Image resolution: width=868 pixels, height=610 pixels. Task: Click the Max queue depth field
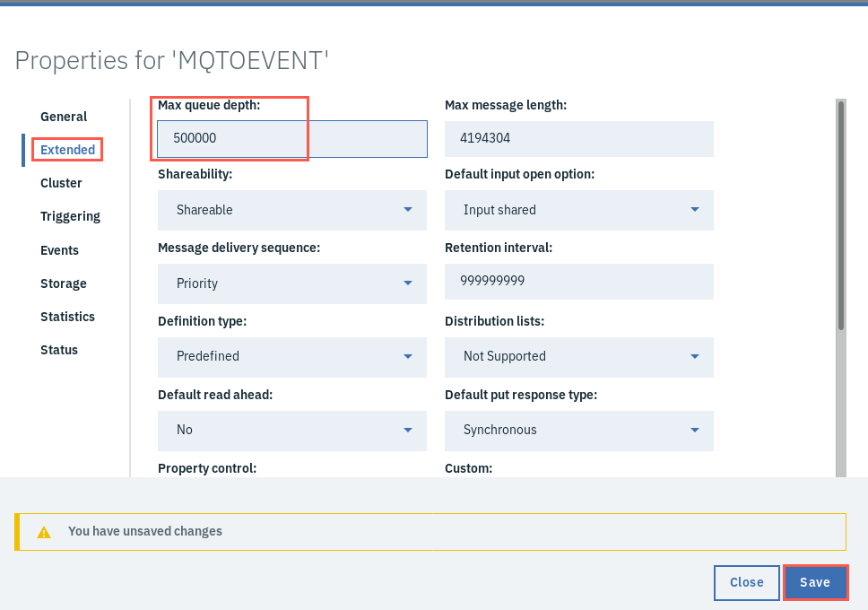click(292, 138)
